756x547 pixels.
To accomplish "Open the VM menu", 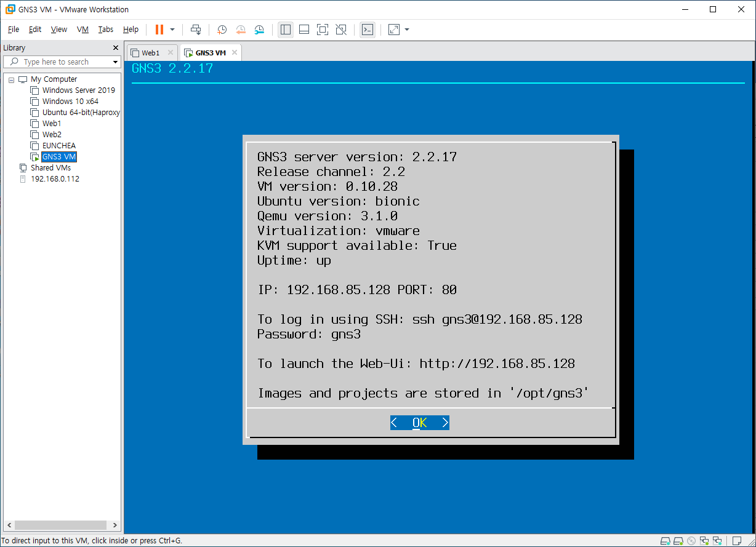I will (82, 30).
